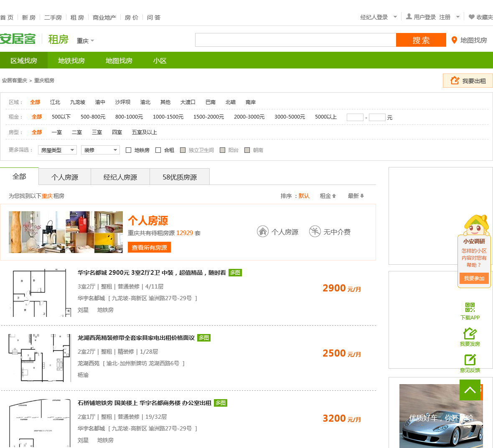The height and width of the screenshot is (448, 493).
Task: Filter rent by 1000-1500元
Action: click(x=168, y=117)
